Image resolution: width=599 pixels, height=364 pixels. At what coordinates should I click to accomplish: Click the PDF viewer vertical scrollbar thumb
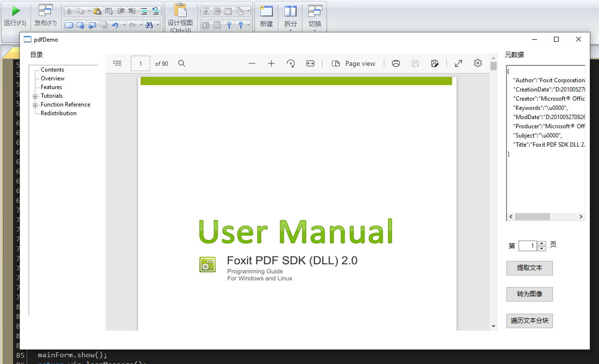point(493,66)
